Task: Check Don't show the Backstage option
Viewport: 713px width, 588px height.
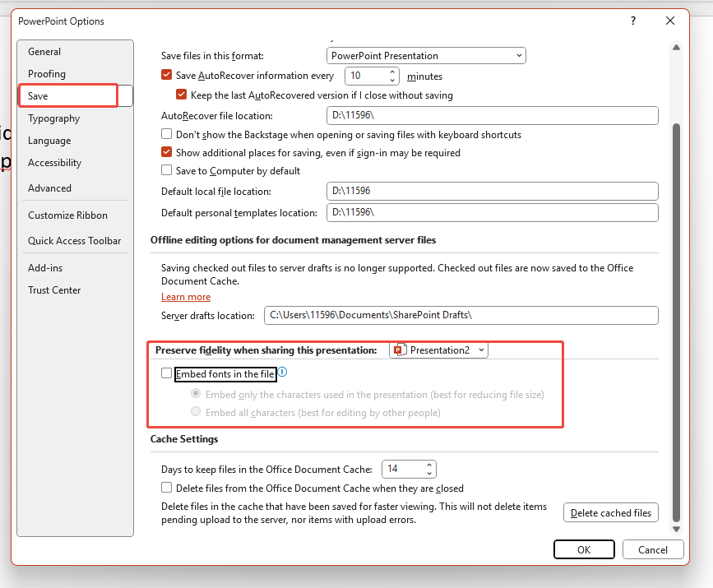Action: [165, 133]
